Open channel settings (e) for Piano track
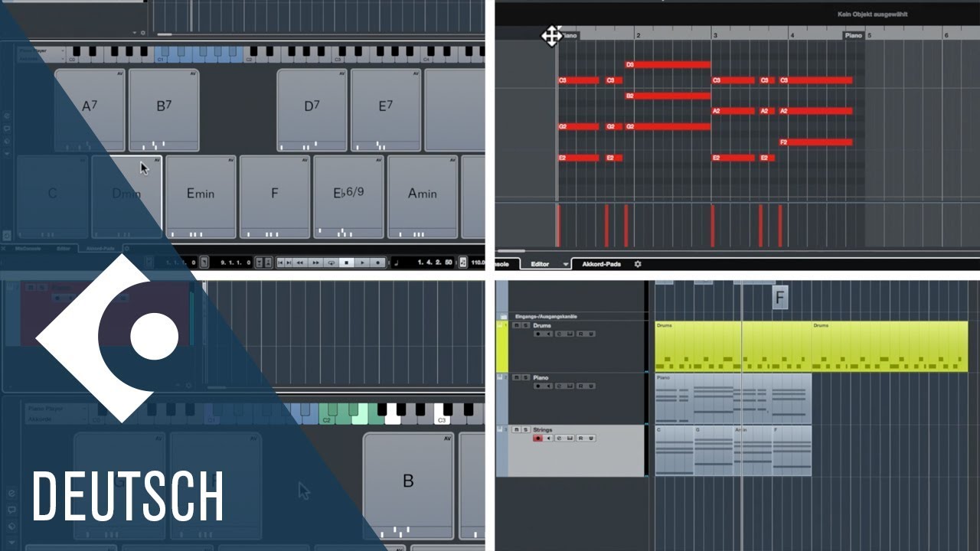Viewport: 980px width, 551px height. (559, 386)
